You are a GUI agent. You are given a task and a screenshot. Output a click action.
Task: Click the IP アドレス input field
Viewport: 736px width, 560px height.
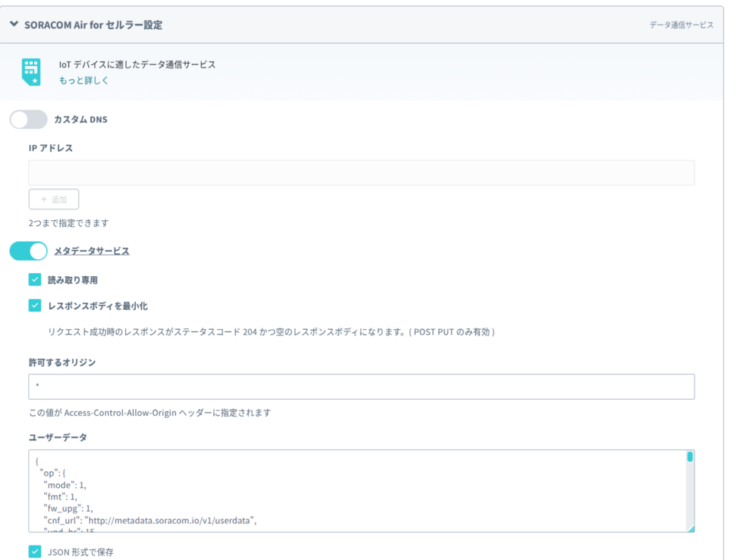361,173
